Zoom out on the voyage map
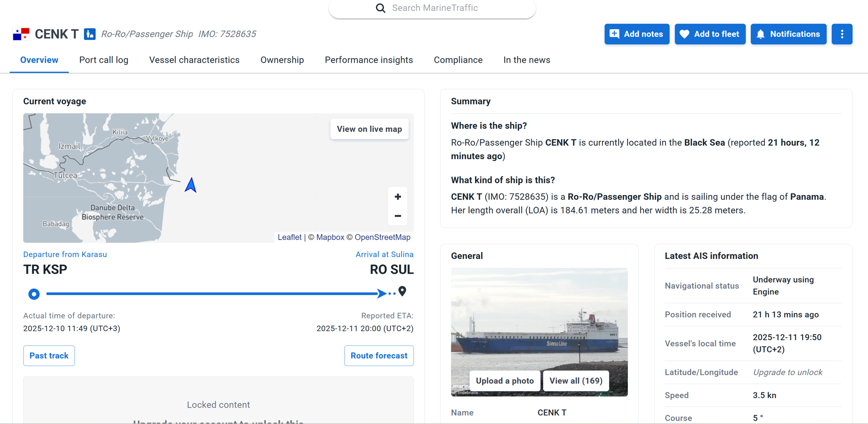868x424 pixels. pyautogui.click(x=398, y=216)
